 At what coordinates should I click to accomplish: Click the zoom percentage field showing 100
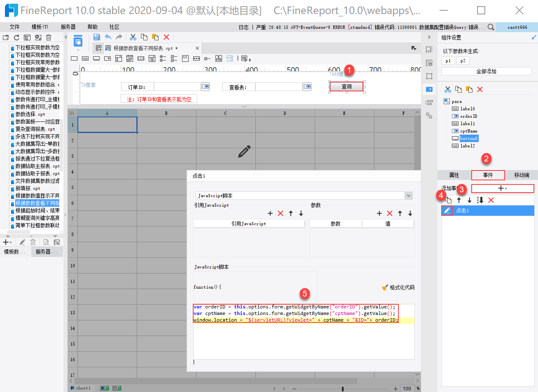pos(407,388)
